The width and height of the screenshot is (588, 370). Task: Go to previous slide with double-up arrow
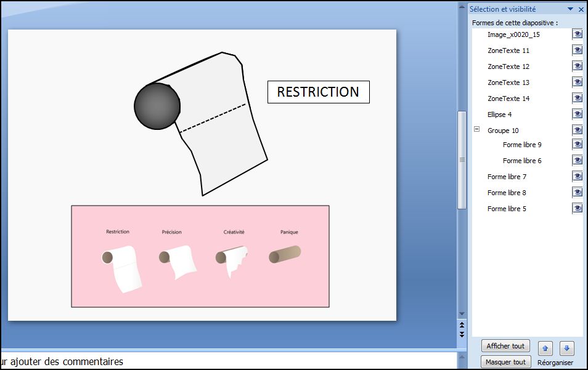(x=462, y=324)
